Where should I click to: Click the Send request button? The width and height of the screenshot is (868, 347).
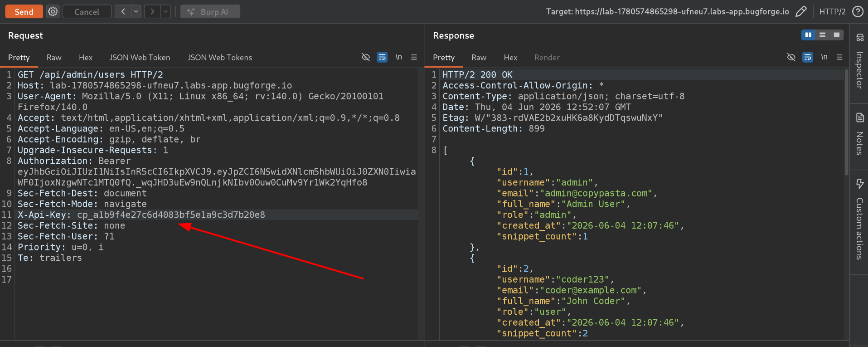pyautogui.click(x=24, y=12)
